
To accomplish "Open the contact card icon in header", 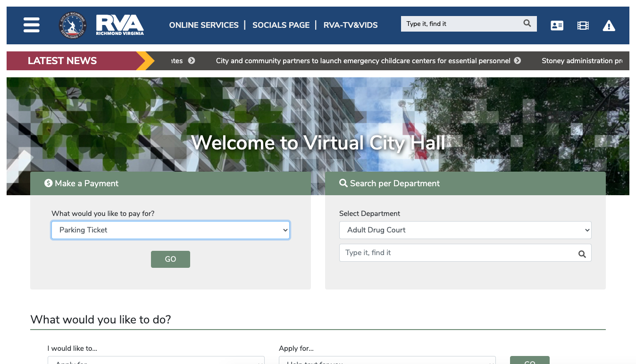I will [557, 26].
